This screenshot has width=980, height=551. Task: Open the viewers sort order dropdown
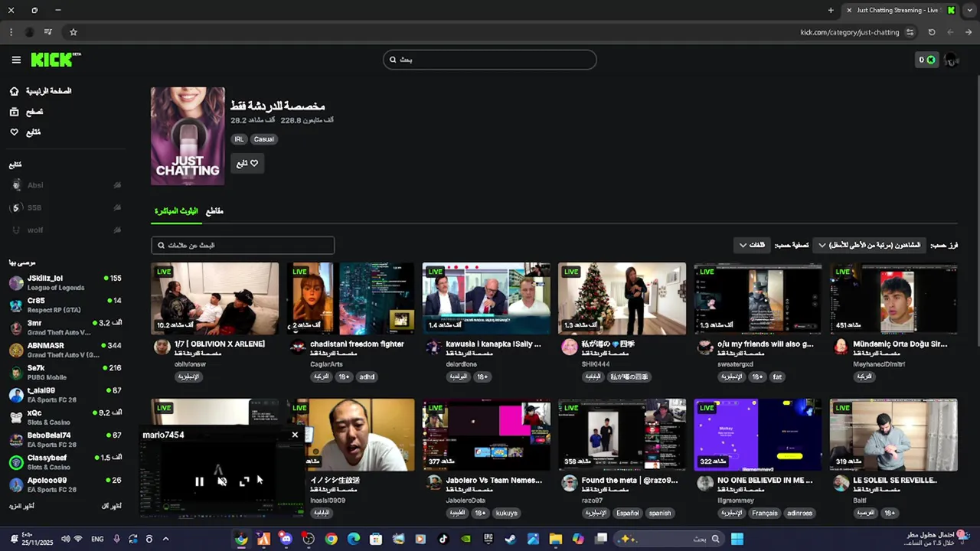click(869, 245)
